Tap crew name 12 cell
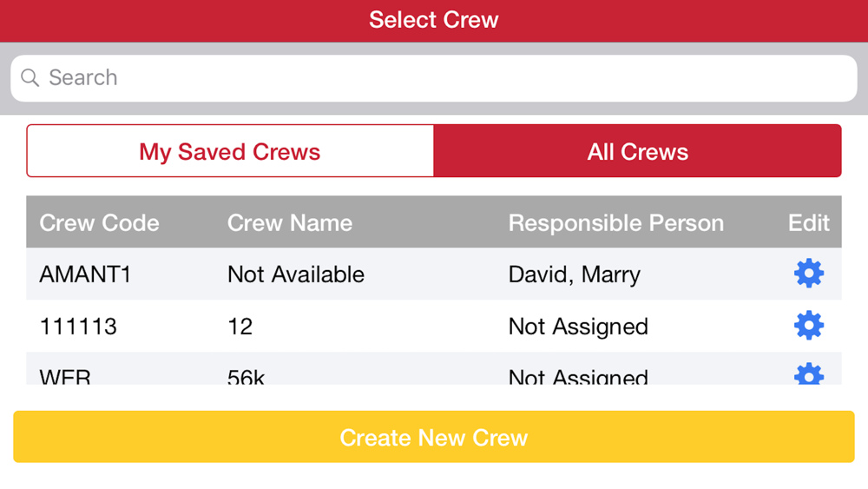 [x=240, y=327]
